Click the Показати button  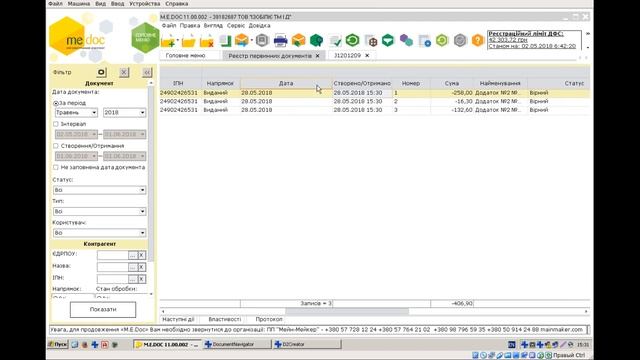tap(103, 310)
